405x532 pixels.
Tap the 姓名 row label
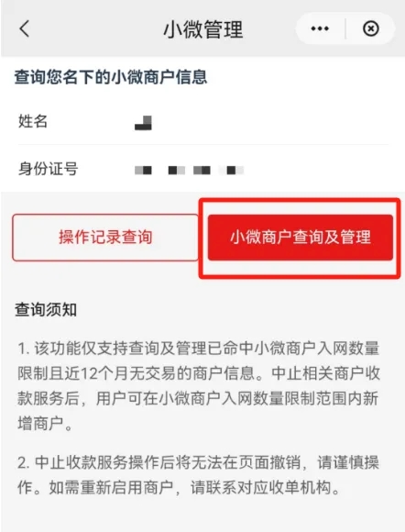pyautogui.click(x=33, y=121)
